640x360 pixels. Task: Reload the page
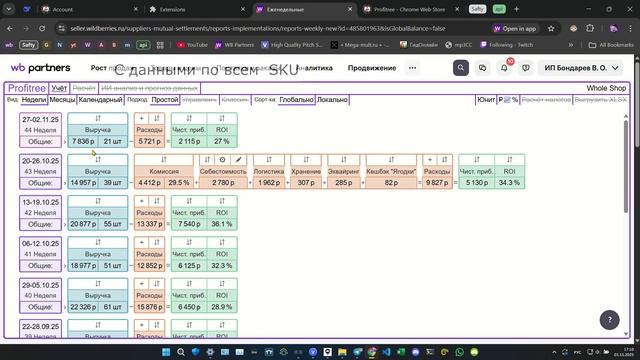pos(42,29)
